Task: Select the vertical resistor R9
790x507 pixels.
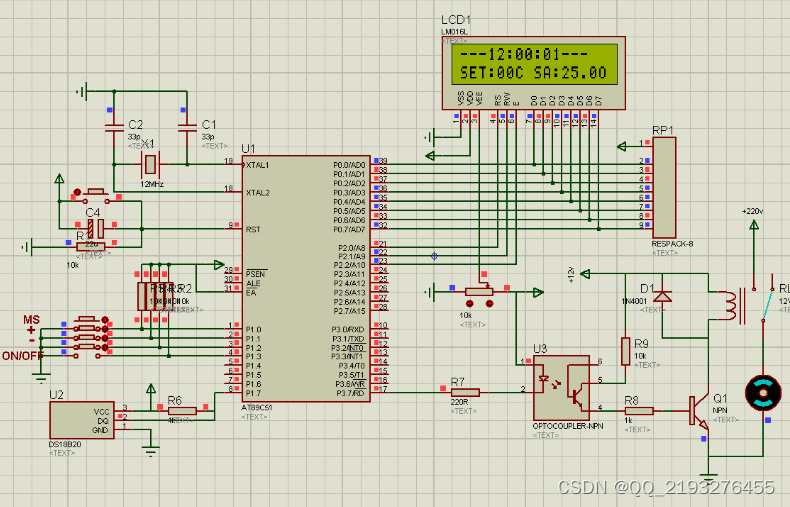Action: [x=625, y=351]
